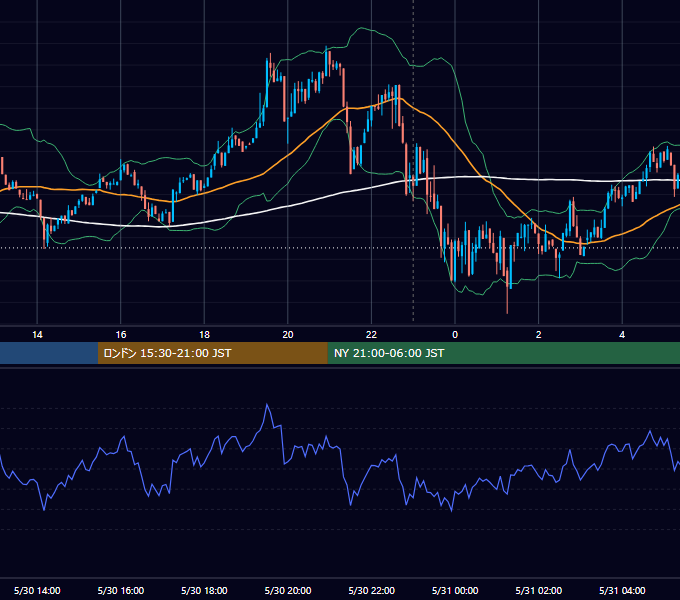The width and height of the screenshot is (680, 600).
Task: Click the 0 hour label on price chart axis
Action: [455, 335]
